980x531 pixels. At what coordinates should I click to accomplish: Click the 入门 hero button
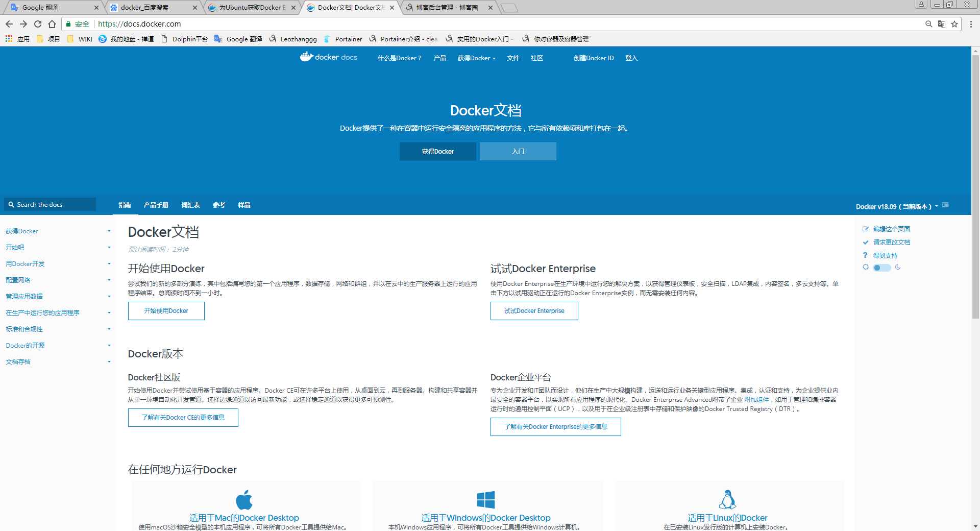point(518,152)
